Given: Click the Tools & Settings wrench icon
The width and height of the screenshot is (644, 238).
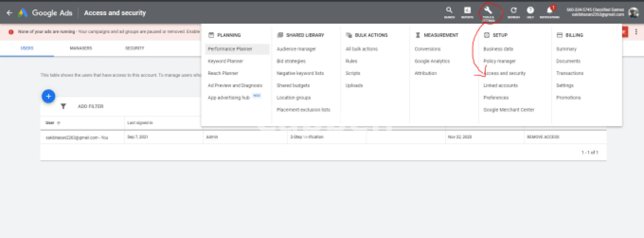Looking at the screenshot, I should click(x=488, y=11).
